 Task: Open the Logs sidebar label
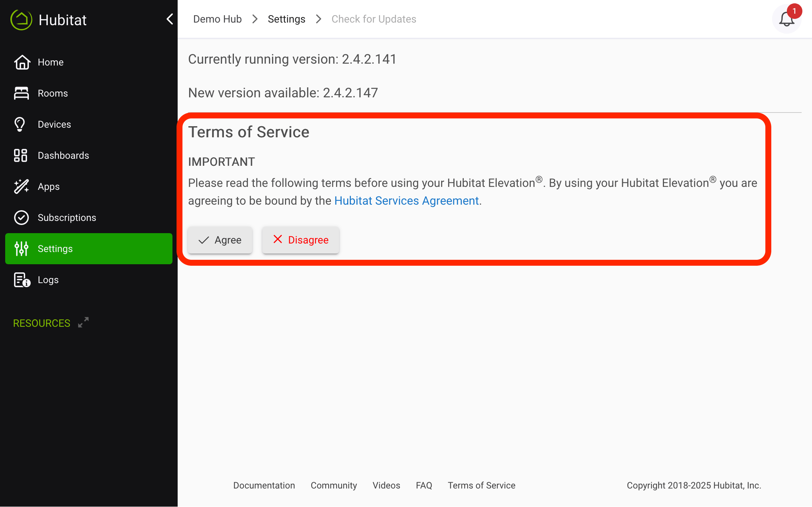(48, 280)
